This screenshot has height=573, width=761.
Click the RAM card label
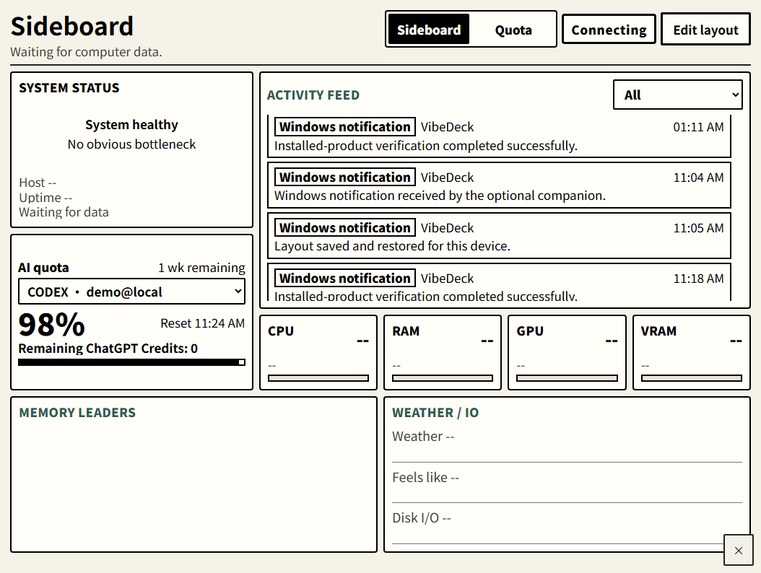point(406,331)
